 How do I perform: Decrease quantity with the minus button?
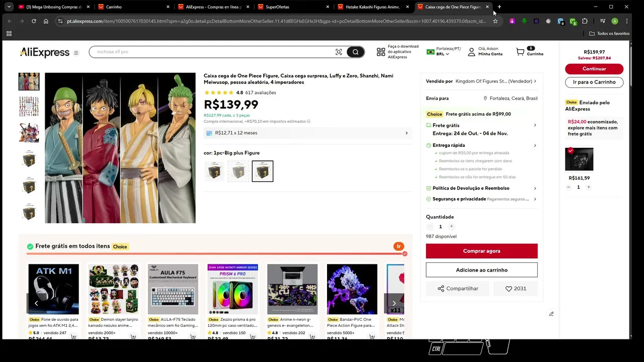coord(430,227)
